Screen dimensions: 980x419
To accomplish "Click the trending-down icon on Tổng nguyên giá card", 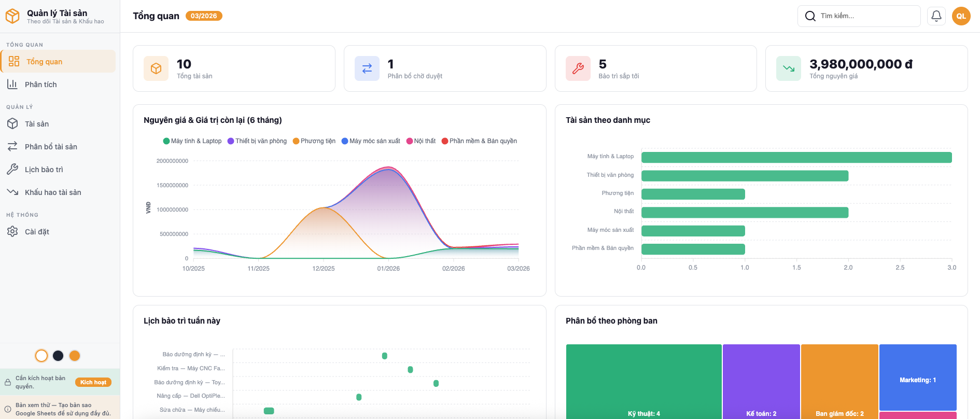I will pyautogui.click(x=788, y=68).
